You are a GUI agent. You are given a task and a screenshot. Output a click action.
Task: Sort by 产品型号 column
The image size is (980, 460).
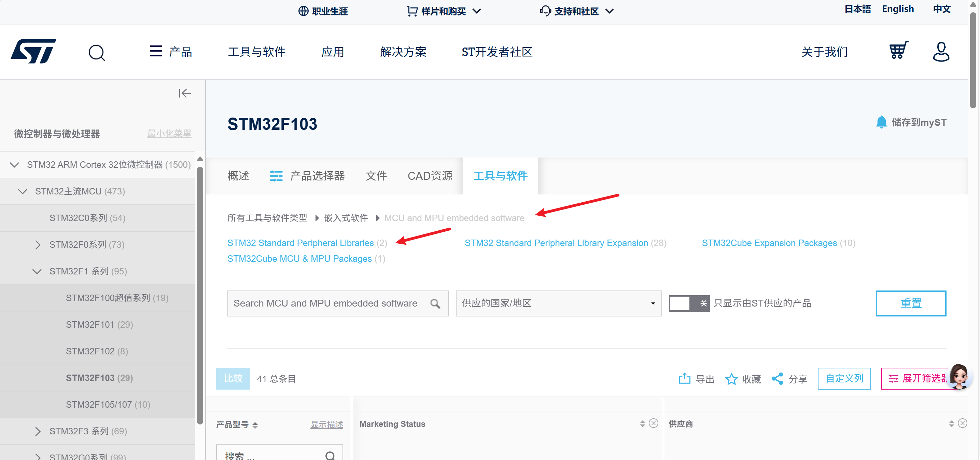(255, 425)
